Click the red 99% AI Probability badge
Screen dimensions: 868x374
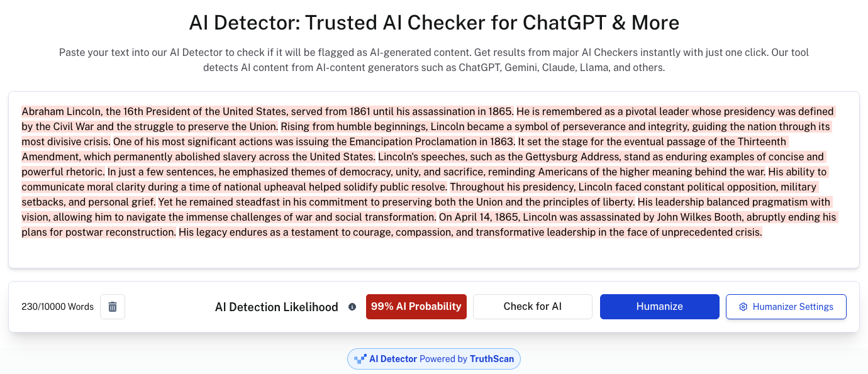(x=416, y=306)
